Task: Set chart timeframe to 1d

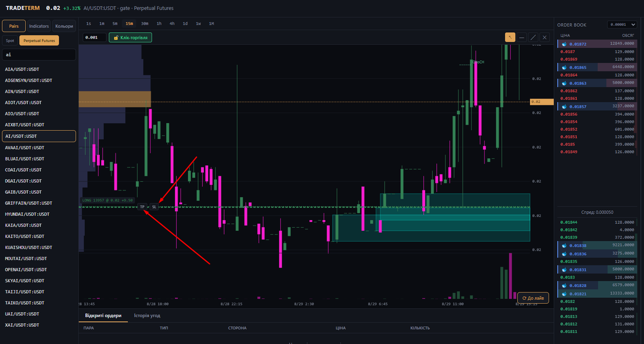Action: coord(185,24)
